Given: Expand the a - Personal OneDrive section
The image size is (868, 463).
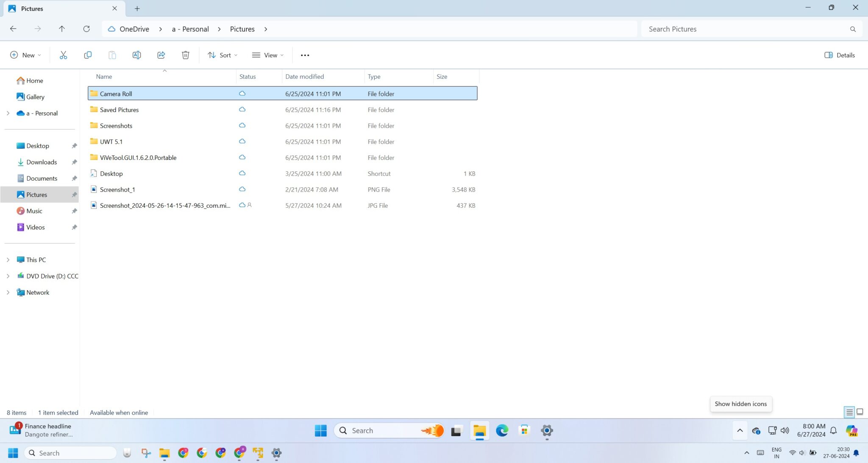Looking at the screenshot, I should click(8, 113).
